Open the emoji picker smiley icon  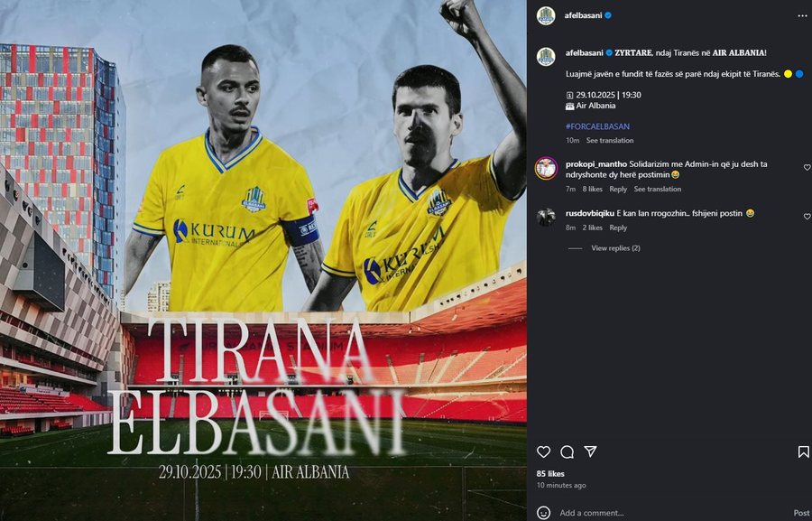[x=543, y=513]
